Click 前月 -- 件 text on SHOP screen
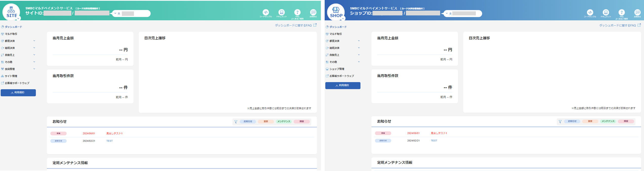The image size is (644, 171). coord(446,97)
